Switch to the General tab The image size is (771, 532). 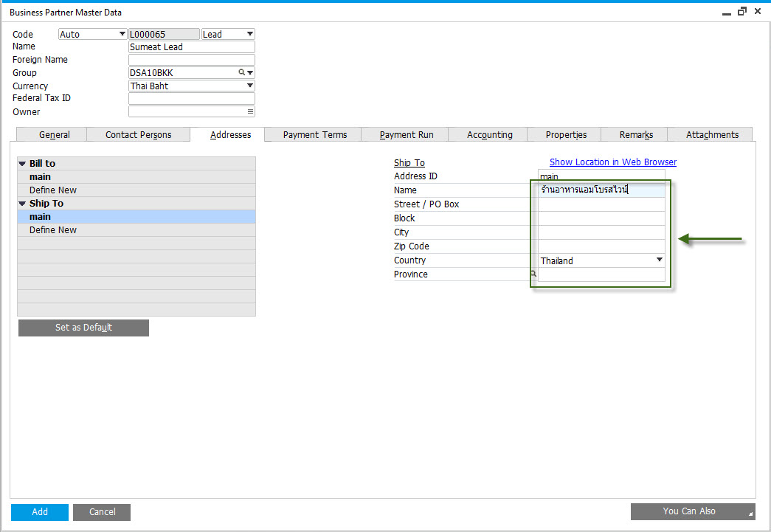52,134
